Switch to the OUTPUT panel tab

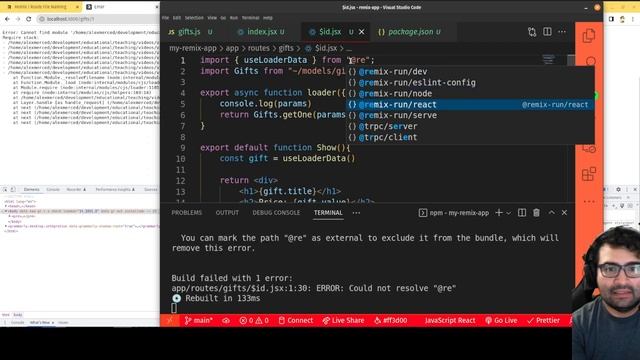click(227, 213)
